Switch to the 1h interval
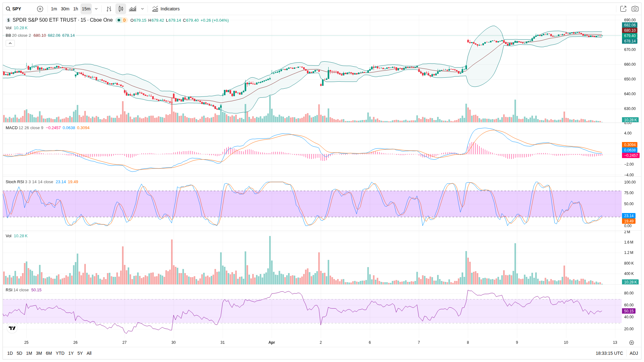Viewport: 644px width, 362px height. coord(75,9)
